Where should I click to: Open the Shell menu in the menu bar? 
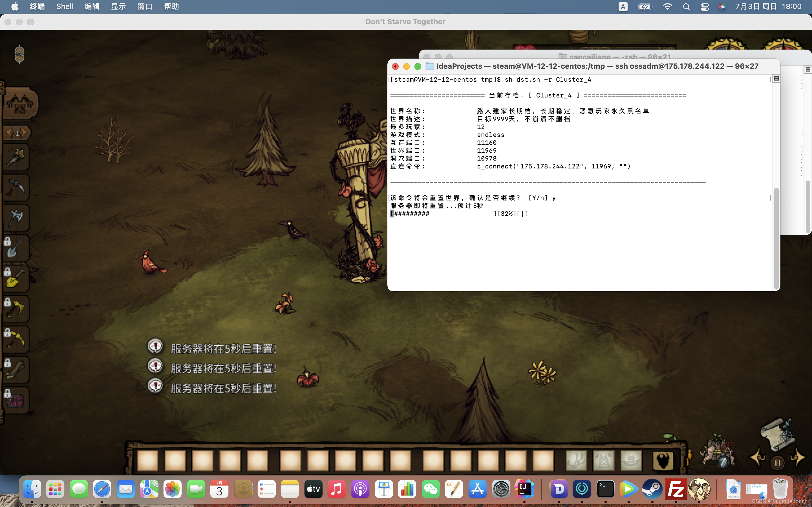pos(64,7)
